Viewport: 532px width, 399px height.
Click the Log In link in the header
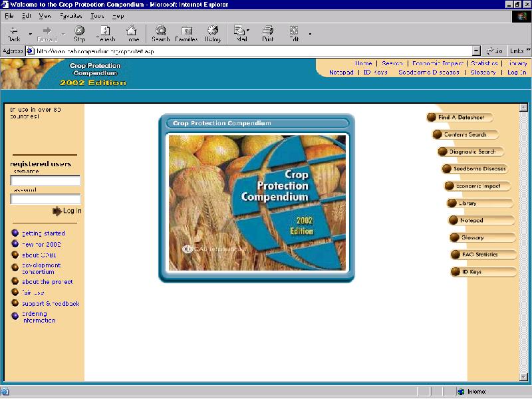pos(517,72)
